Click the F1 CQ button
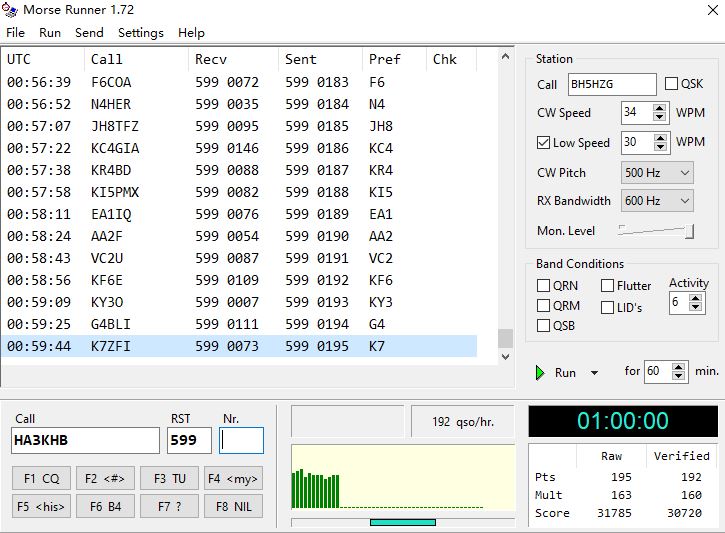Viewport: 725px width, 533px height. [42, 478]
